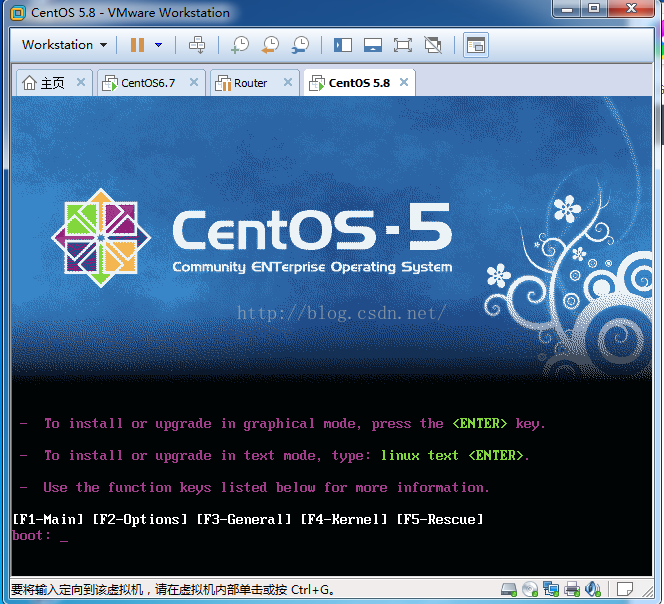Click the F4-Kernel text in the console
The image size is (664, 604).
(x=344, y=519)
